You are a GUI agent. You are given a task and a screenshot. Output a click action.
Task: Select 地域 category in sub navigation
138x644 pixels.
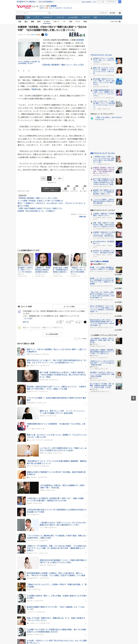(85, 21)
